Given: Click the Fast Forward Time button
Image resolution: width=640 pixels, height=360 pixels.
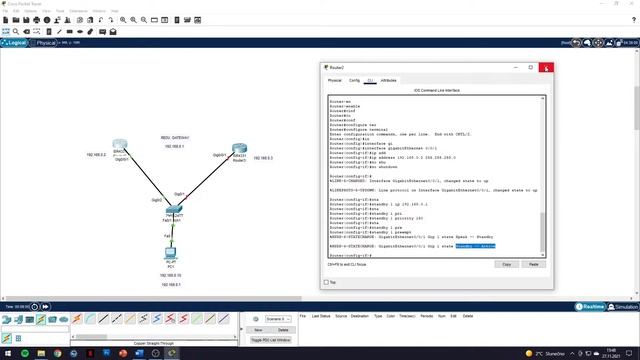Looking at the screenshot, I should (45, 307).
